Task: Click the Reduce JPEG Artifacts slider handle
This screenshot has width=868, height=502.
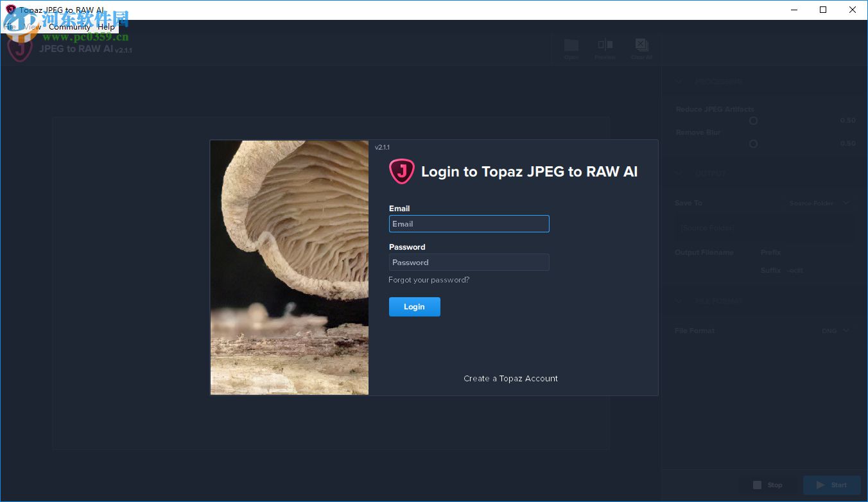Action: [x=753, y=121]
